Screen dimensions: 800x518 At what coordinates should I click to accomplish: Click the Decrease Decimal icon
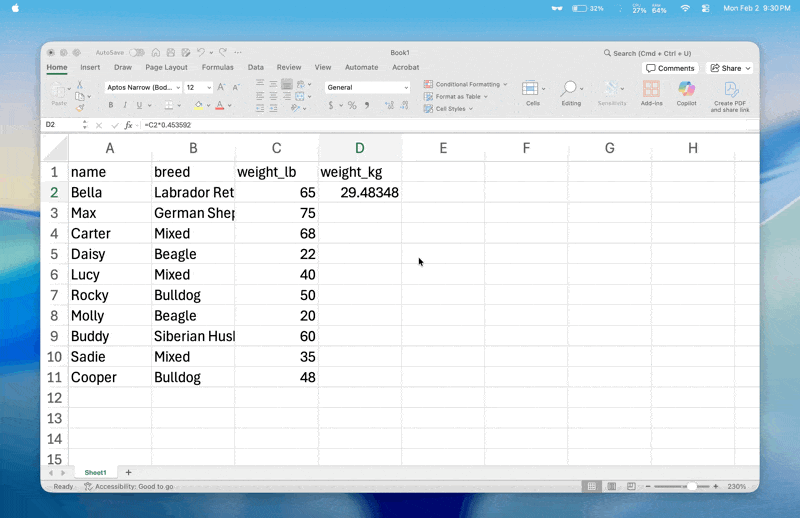tap(404, 105)
